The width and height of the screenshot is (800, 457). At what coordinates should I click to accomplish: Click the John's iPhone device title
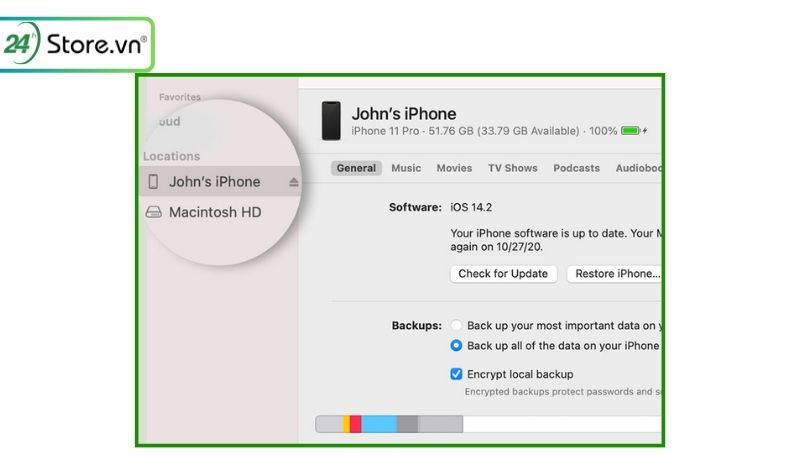tap(404, 114)
